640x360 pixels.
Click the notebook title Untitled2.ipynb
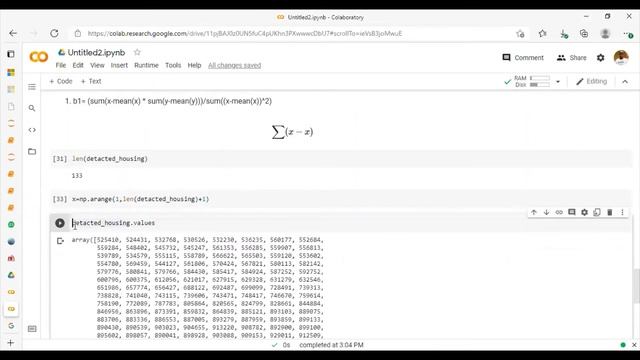(96, 52)
